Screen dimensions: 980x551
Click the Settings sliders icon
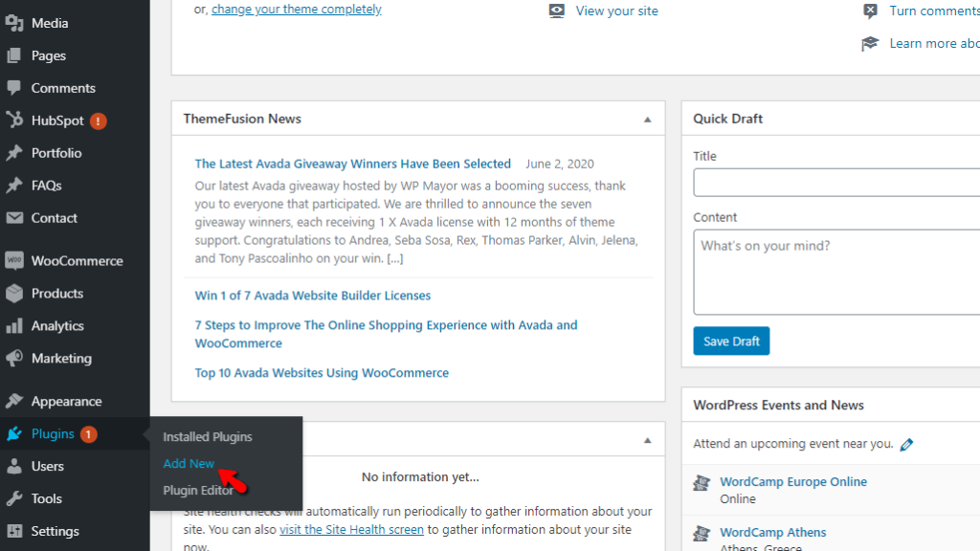pos(14,531)
